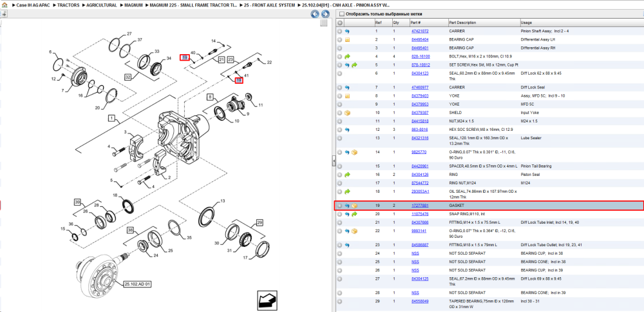Add TAPERED BEARING ref 29 via gray circle
The width and height of the screenshot is (644, 312).
pos(339,301)
